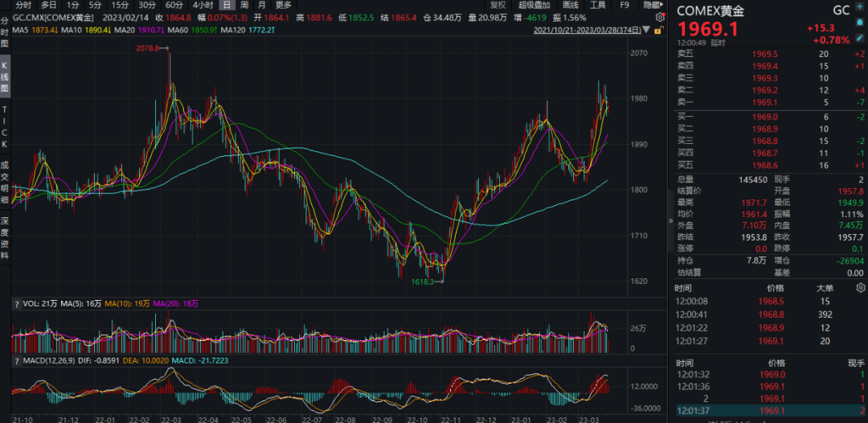Screen dimensions: 868x423
Task: Click the help question mark beside VOL indicator
Action: pos(18,304)
